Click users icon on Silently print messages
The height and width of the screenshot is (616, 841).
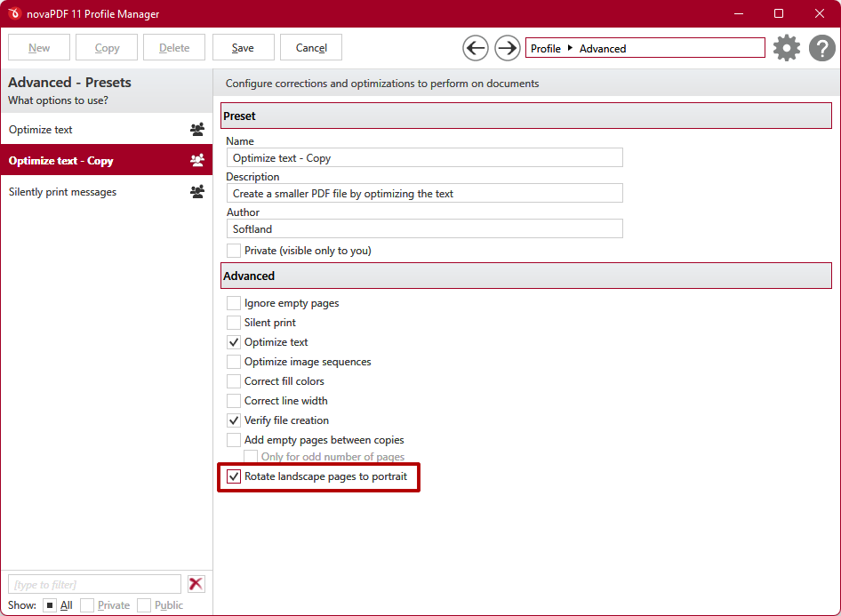click(x=197, y=191)
